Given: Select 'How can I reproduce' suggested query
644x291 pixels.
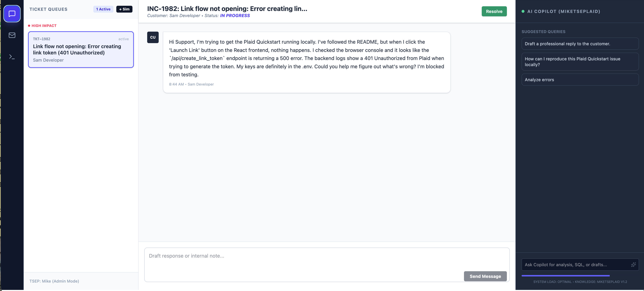Looking at the screenshot, I should tap(580, 62).
